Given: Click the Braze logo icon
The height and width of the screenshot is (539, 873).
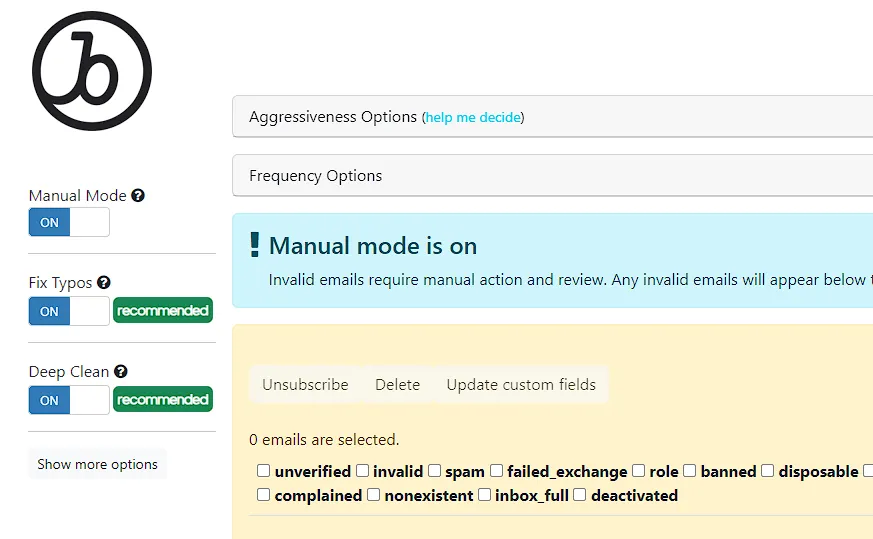Looking at the screenshot, I should pos(92,71).
